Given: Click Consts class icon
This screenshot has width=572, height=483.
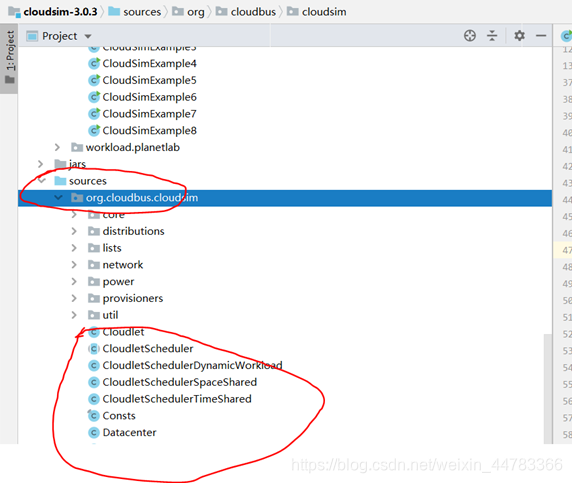Looking at the screenshot, I should [x=94, y=416].
